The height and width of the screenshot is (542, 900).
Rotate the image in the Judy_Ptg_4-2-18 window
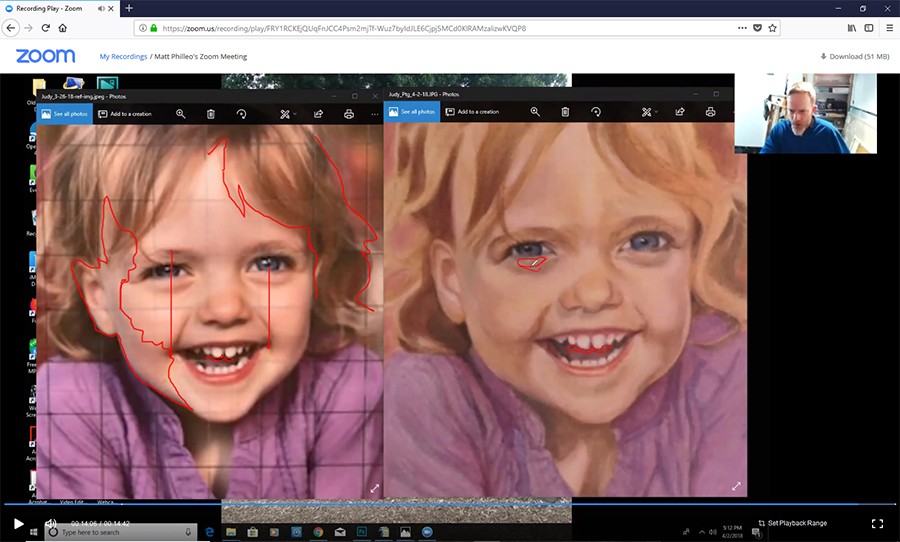(596, 112)
